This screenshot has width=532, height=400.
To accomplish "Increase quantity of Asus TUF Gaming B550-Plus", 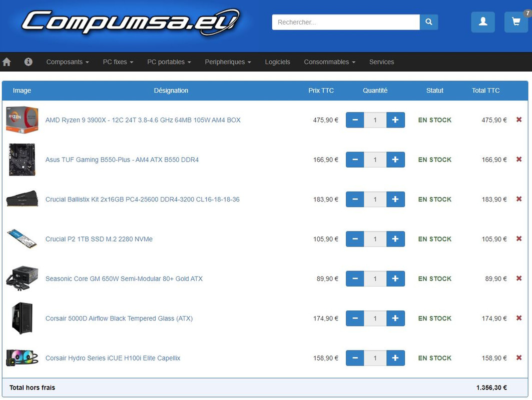I will (x=395, y=159).
